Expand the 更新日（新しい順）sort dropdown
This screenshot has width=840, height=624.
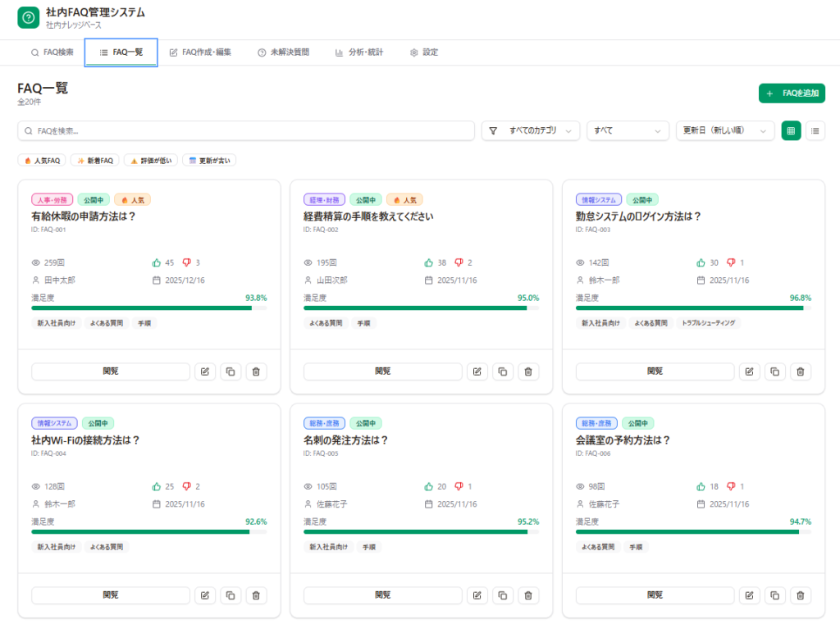(x=725, y=130)
